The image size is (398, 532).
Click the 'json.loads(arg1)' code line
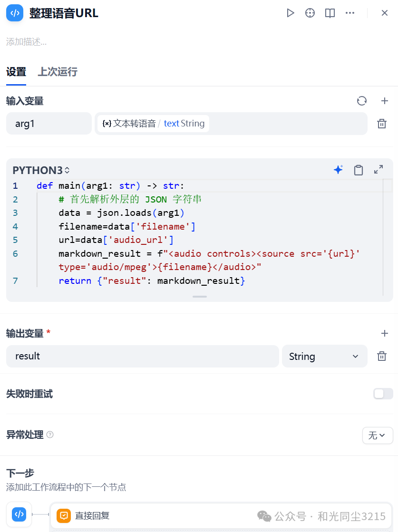121,213
